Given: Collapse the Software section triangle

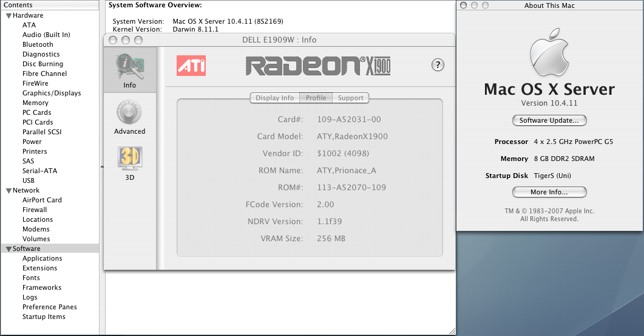Looking at the screenshot, I should [x=8, y=249].
